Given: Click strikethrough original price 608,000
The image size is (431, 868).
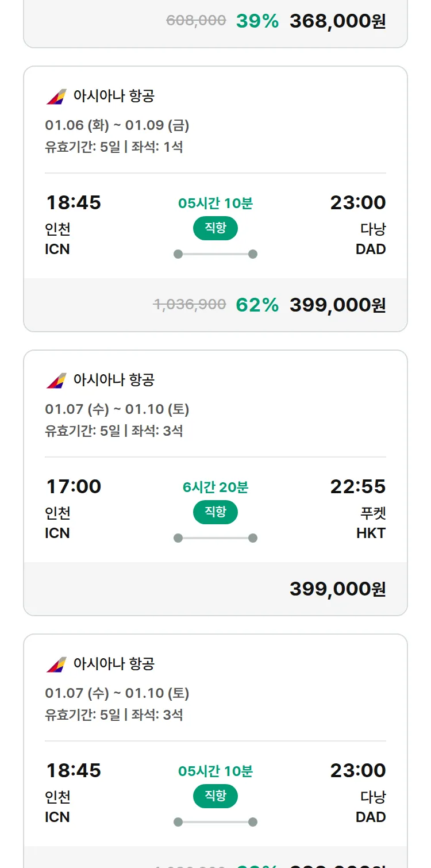Looking at the screenshot, I should 196,21.
